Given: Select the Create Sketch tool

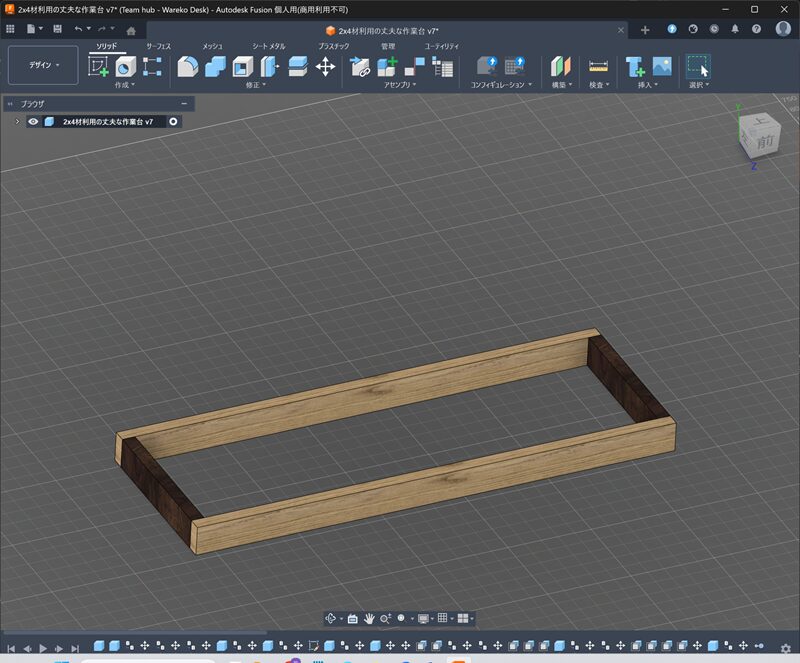Looking at the screenshot, I should pyautogui.click(x=98, y=67).
